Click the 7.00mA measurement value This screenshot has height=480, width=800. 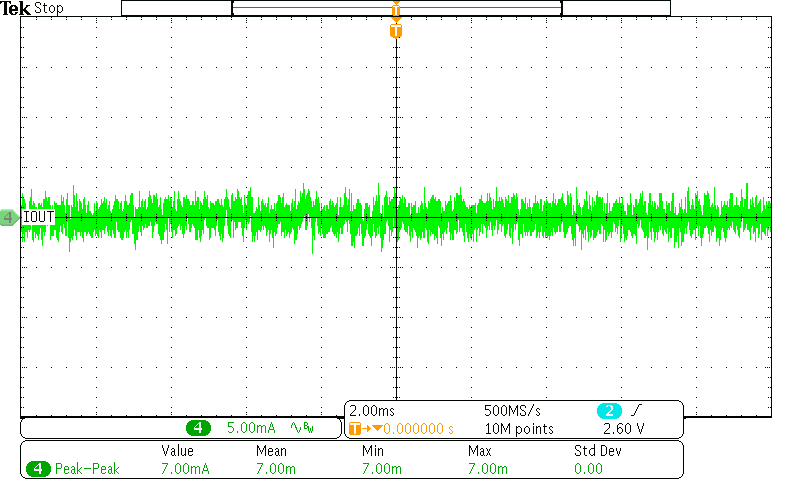[x=185, y=469]
